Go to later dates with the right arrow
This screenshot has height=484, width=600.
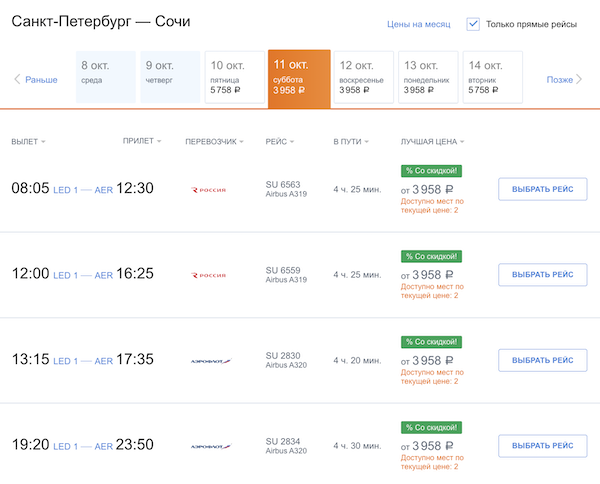coord(579,79)
